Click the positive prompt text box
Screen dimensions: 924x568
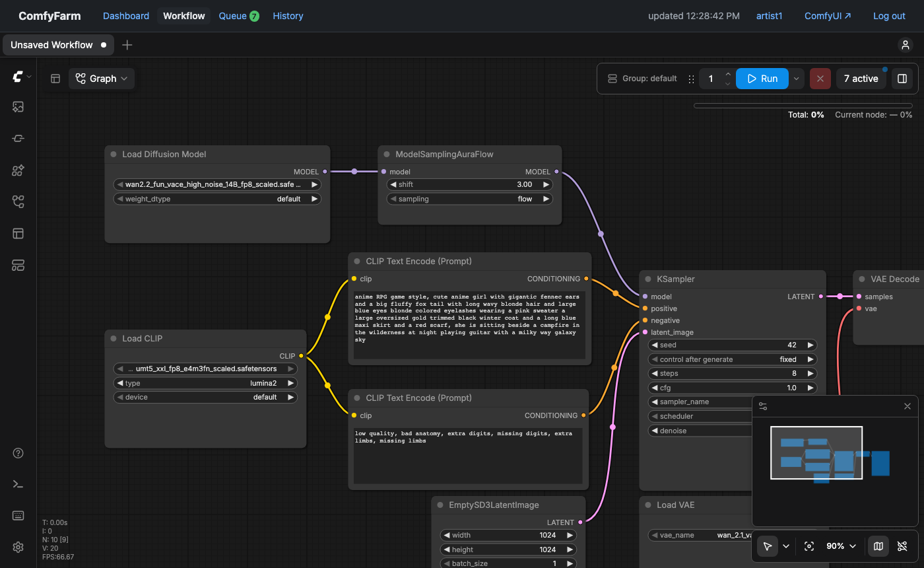click(469, 325)
